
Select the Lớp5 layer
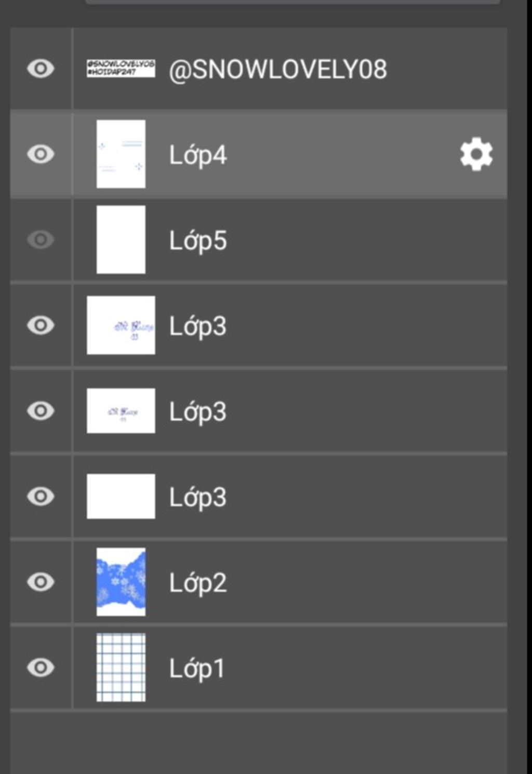pyautogui.click(x=290, y=240)
